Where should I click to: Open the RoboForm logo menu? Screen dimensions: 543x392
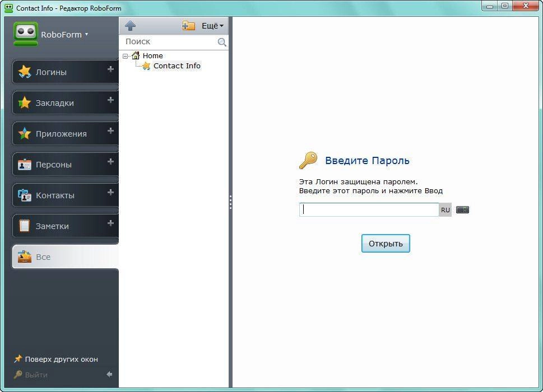coord(64,35)
